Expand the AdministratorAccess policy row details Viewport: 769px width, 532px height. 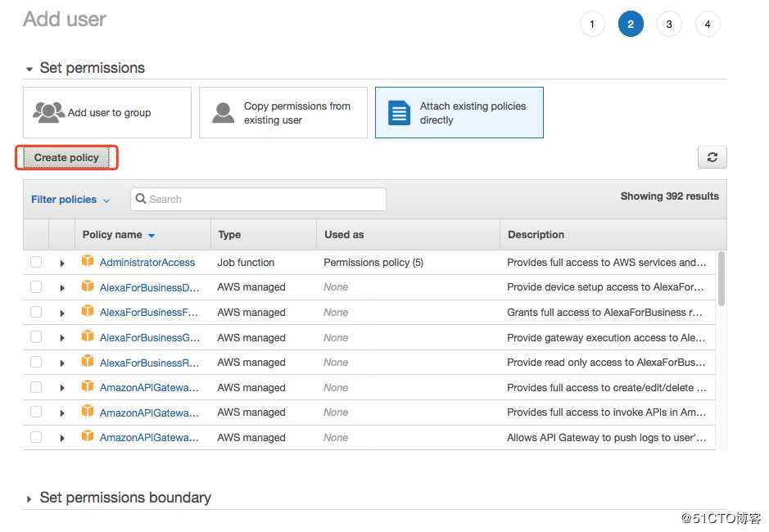coord(61,264)
